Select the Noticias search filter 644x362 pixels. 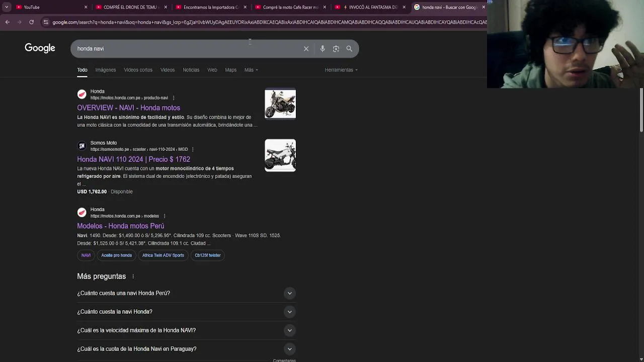tap(191, 70)
